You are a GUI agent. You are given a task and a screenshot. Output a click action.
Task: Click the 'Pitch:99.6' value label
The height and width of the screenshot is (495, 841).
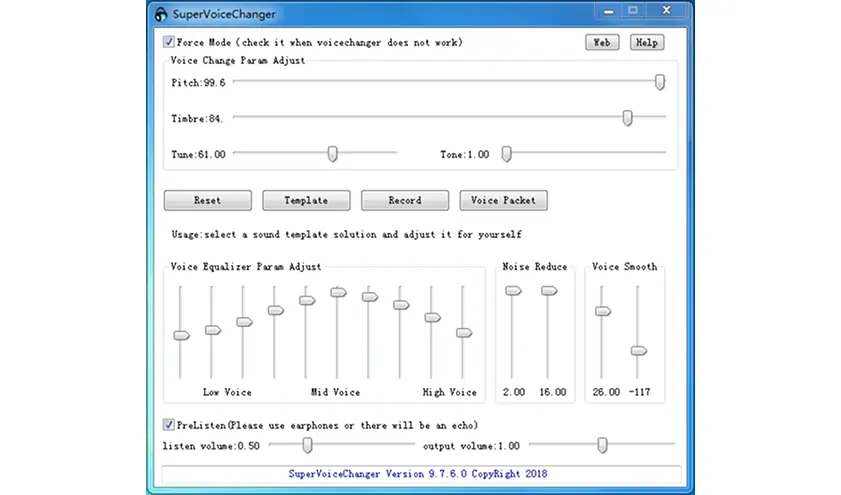pos(198,83)
